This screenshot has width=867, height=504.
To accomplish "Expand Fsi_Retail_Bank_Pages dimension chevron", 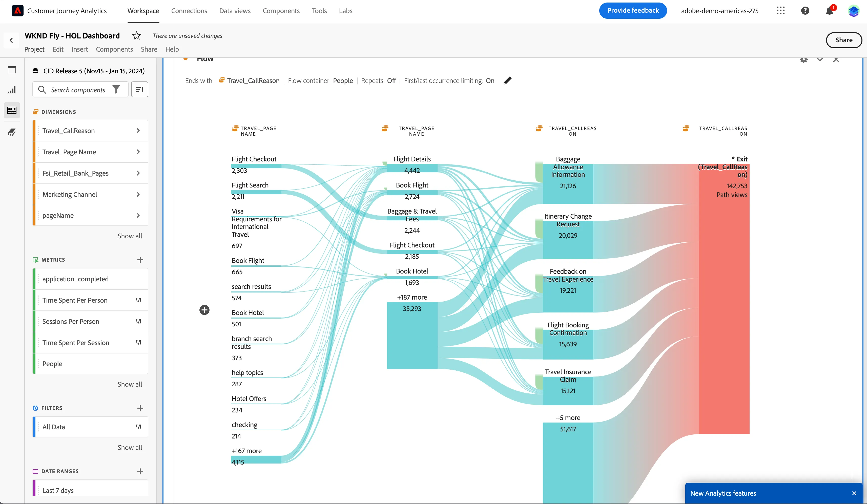I will click(x=138, y=173).
